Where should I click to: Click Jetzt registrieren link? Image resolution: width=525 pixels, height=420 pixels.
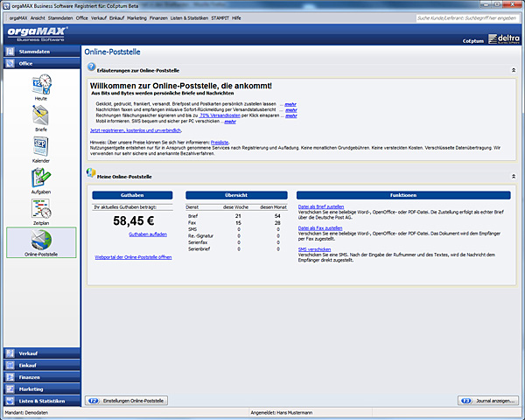136,130
